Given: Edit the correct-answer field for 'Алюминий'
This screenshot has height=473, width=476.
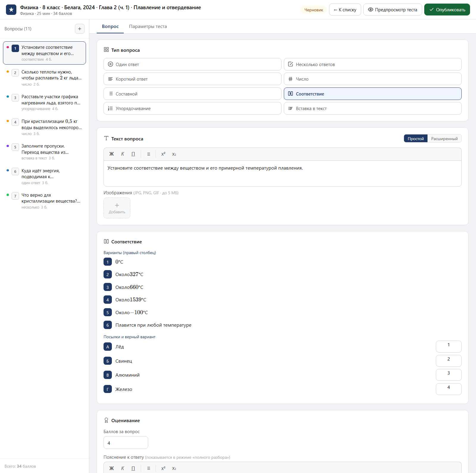Looking at the screenshot, I should tap(449, 375).
